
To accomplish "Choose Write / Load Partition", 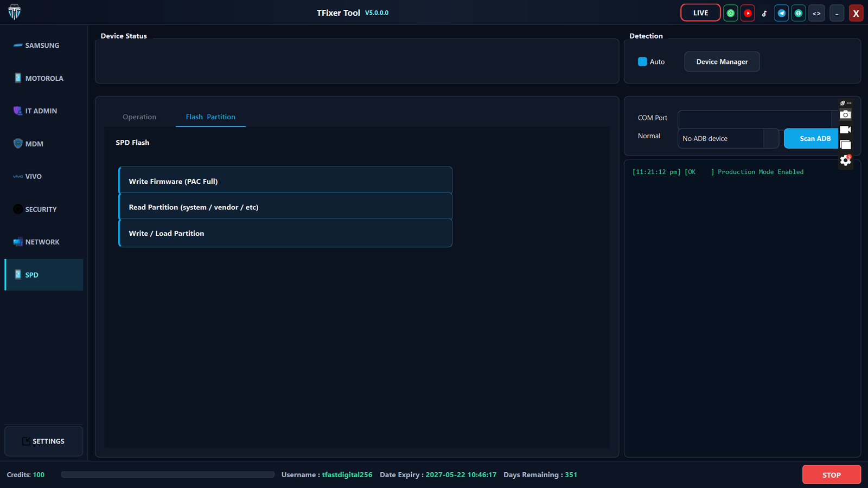I will (x=285, y=233).
